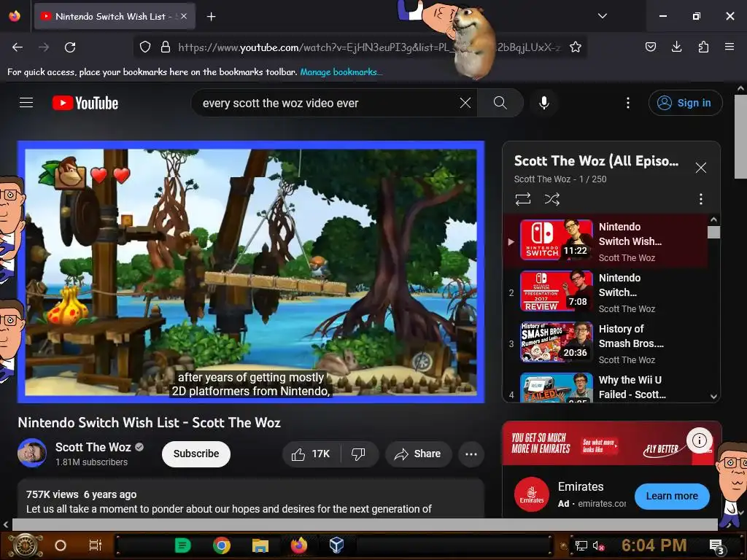Open the Firefox application hamburger menu
Image resolution: width=747 pixels, height=560 pixels.
pos(729,47)
